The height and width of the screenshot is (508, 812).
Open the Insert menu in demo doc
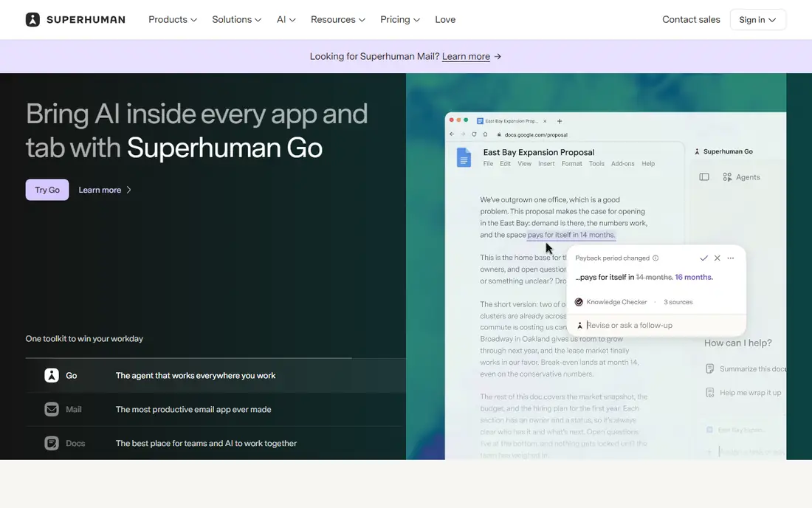coord(546,164)
